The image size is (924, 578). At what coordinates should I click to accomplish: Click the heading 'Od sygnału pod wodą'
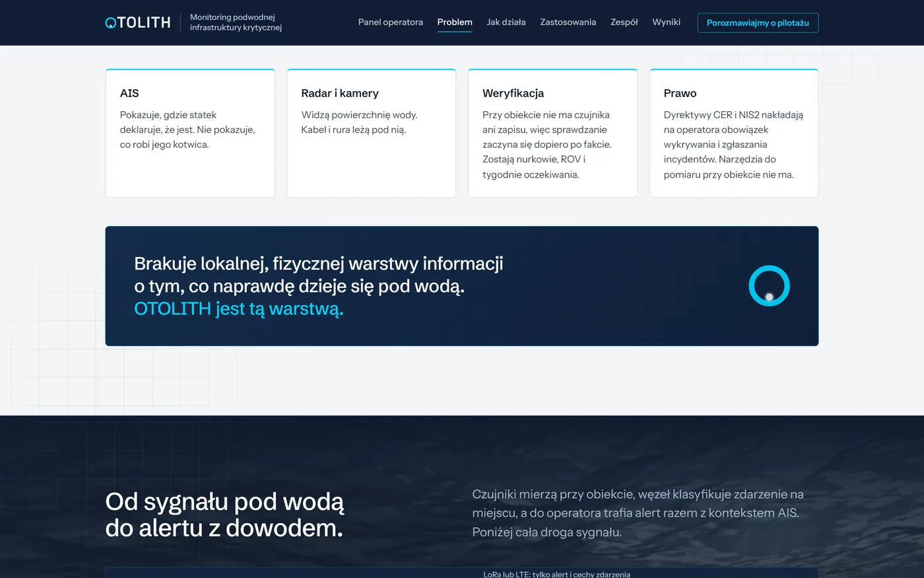[224, 502]
